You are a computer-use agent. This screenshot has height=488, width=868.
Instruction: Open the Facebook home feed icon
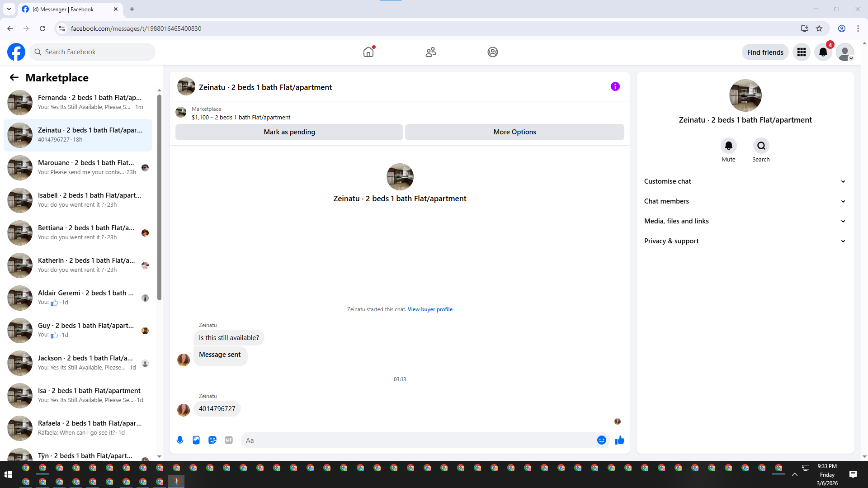[368, 52]
